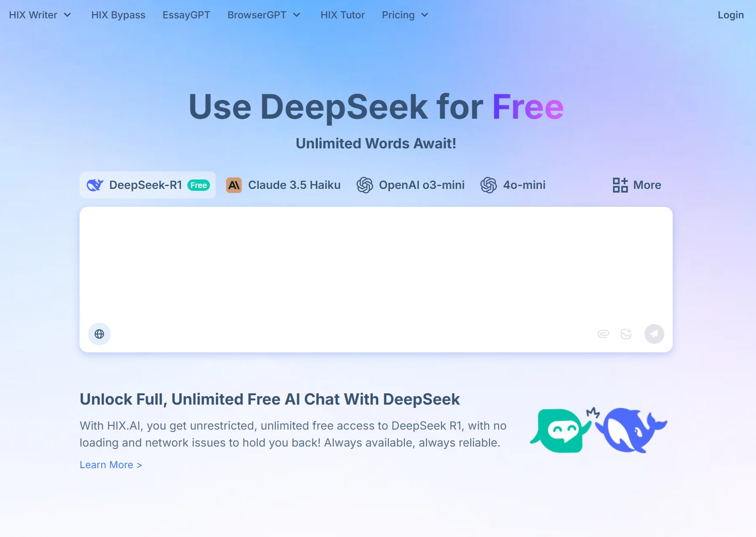Screen dimensions: 756x537
Task: Click the 4o-mini OpenAI logo icon
Action: point(489,185)
